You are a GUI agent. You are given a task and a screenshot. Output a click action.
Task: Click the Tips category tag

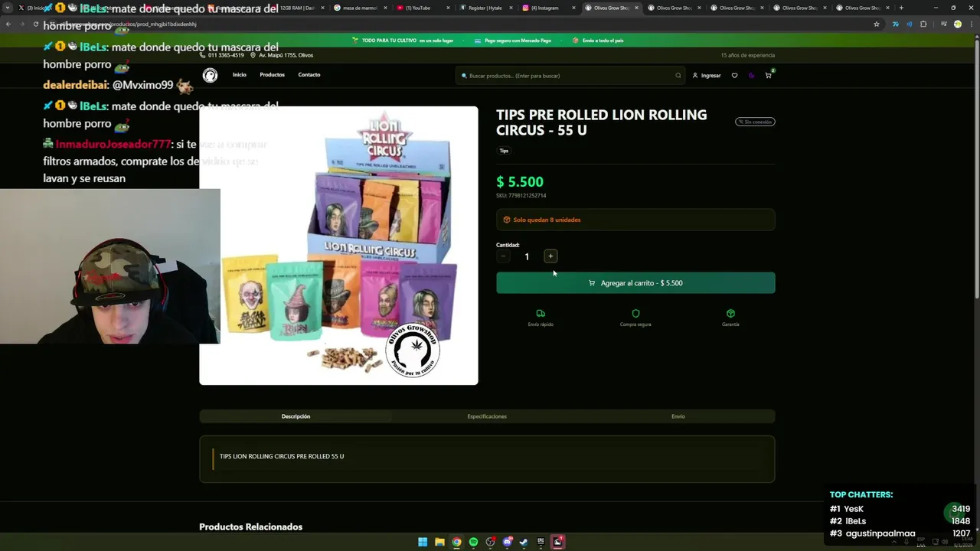(504, 151)
